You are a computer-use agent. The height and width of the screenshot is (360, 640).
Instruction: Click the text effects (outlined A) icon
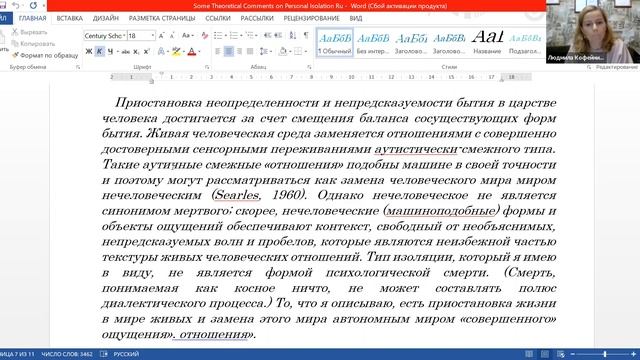coord(161,51)
